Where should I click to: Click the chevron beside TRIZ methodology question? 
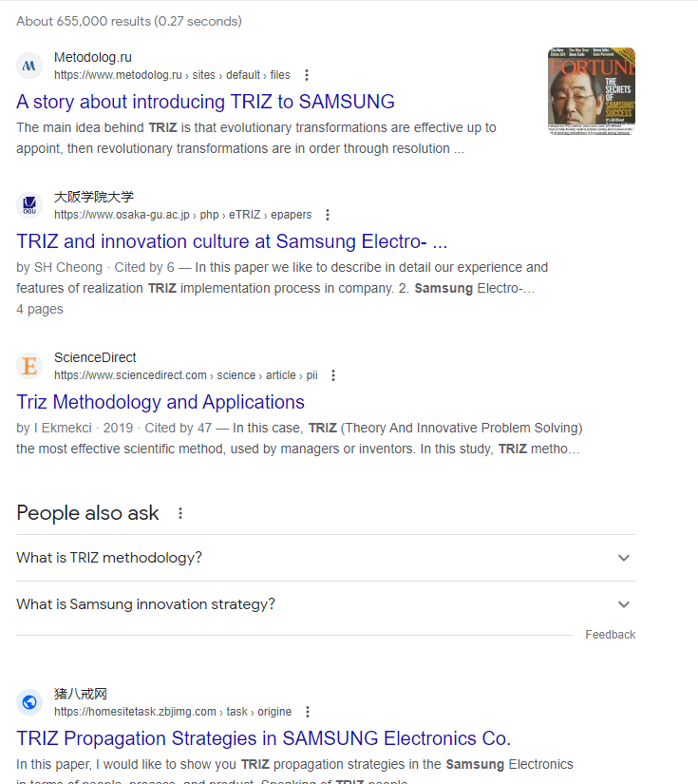pyautogui.click(x=624, y=558)
